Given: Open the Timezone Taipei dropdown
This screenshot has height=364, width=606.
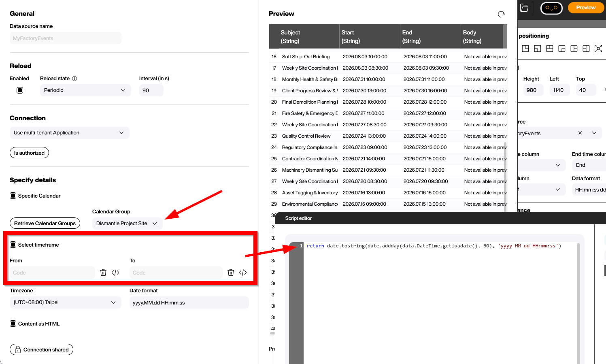Looking at the screenshot, I should point(66,302).
